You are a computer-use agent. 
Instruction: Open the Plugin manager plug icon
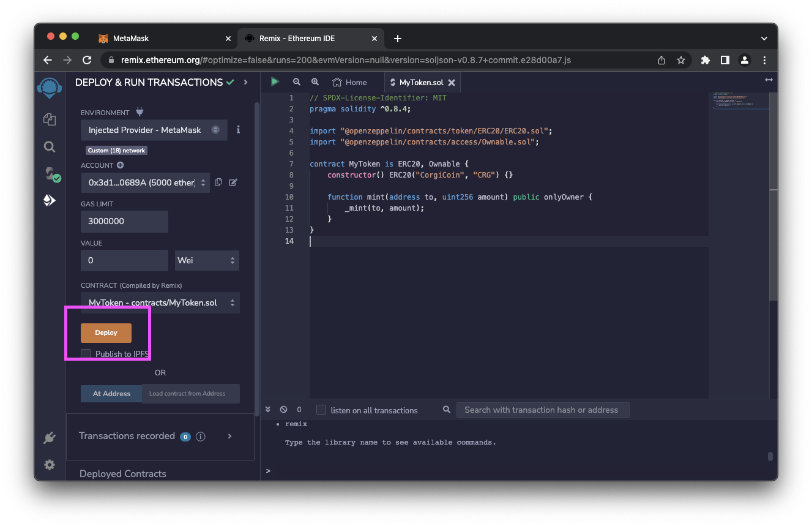[50, 438]
